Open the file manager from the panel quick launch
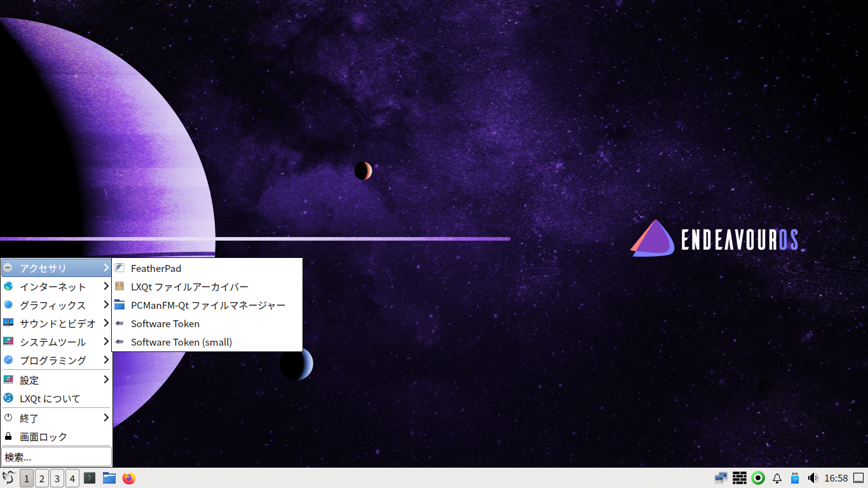868x488 pixels. point(109,478)
